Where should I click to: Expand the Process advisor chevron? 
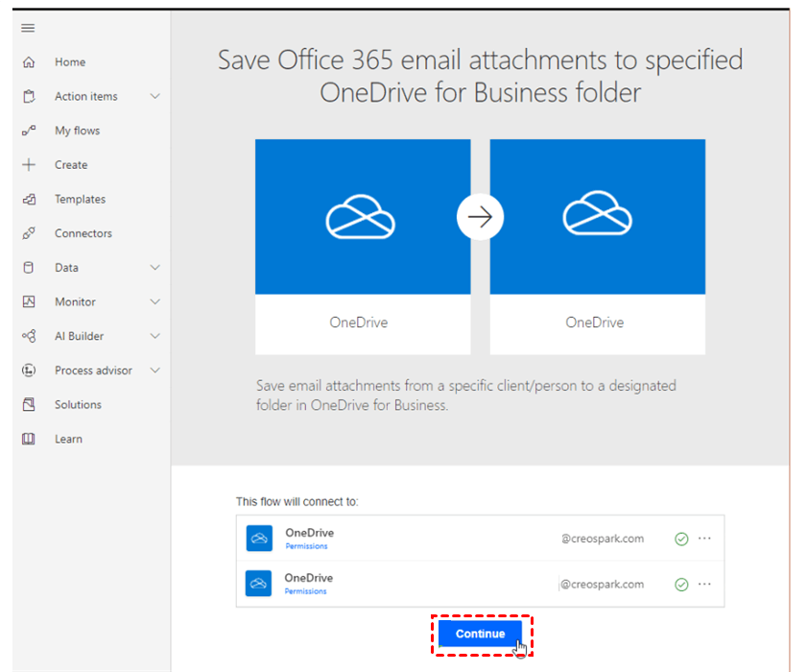pyautogui.click(x=155, y=371)
